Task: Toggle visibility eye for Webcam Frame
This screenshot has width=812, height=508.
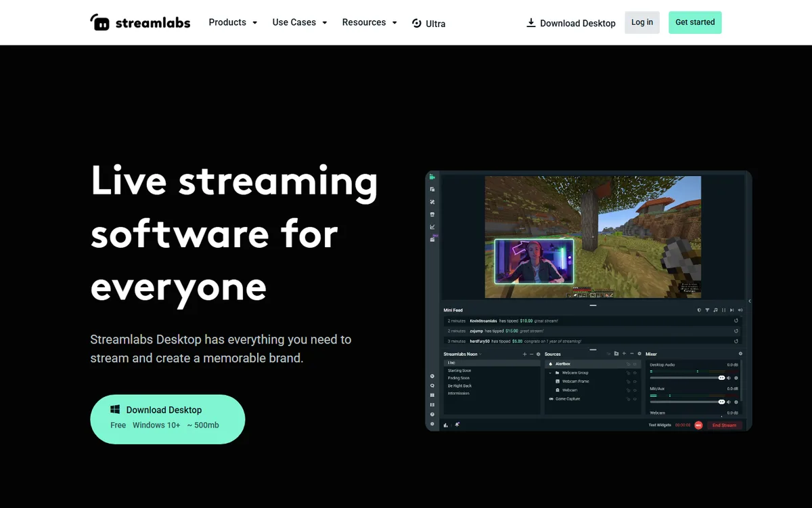Action: click(635, 381)
